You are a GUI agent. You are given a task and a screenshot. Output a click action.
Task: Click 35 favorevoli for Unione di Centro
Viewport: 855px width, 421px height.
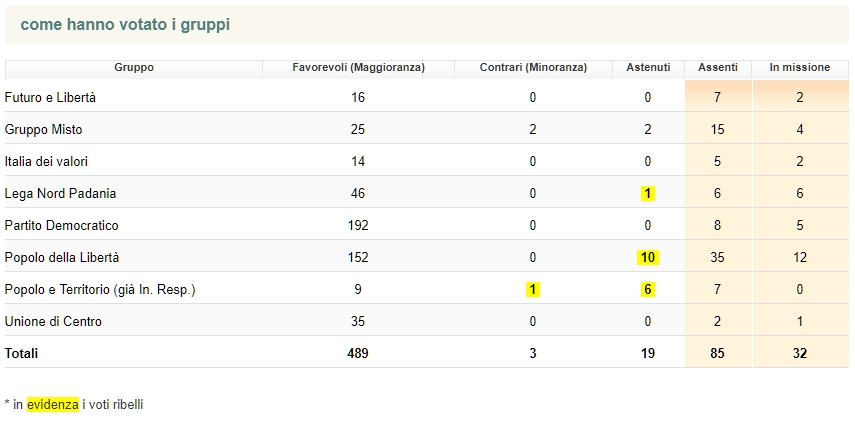(x=358, y=322)
